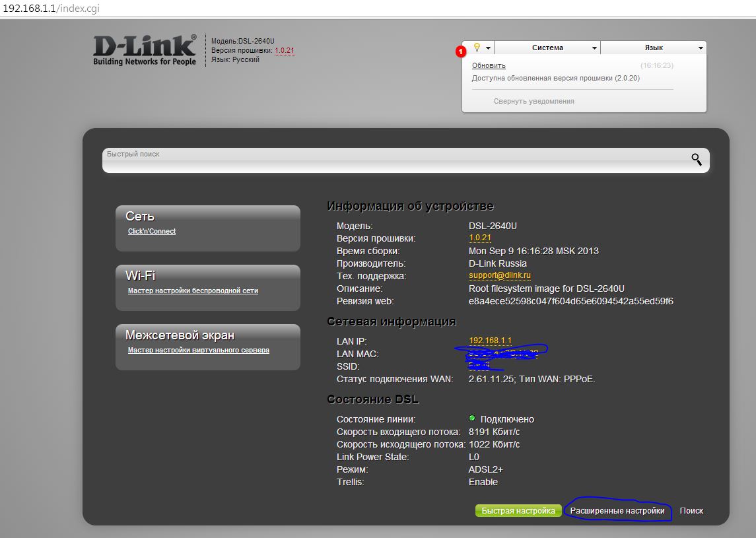Click the 'D-Link Russia' manufacturer value
Screen dimensions: 756x538
click(498, 263)
